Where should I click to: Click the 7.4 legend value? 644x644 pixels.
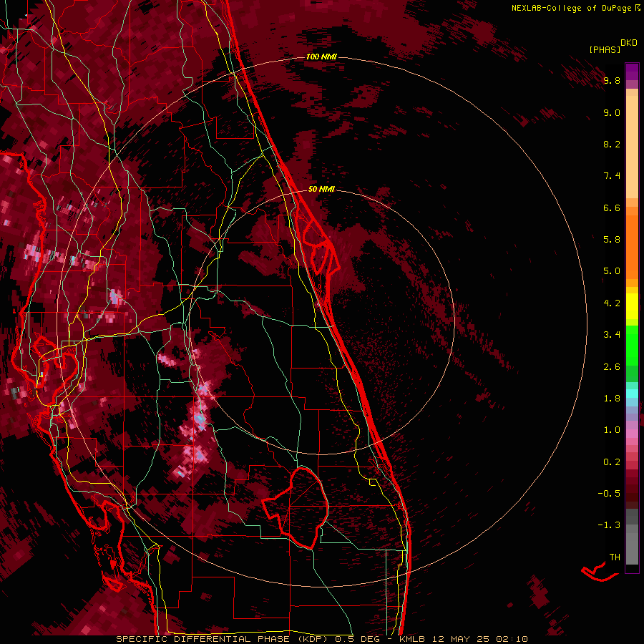click(612, 176)
